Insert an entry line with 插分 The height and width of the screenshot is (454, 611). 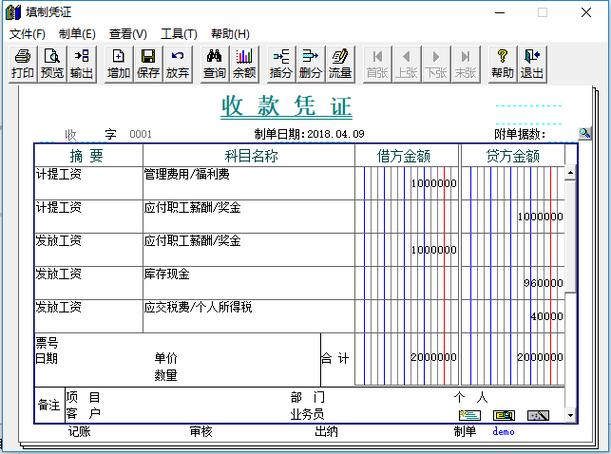(281, 64)
